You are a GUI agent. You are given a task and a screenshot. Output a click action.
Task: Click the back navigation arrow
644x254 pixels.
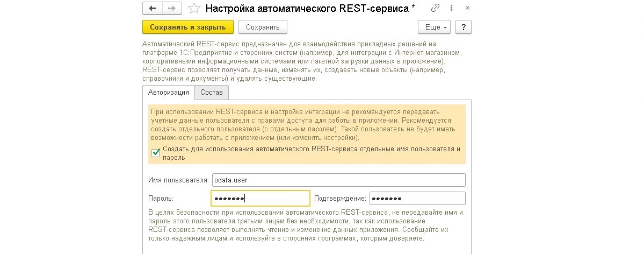pyautogui.click(x=153, y=9)
